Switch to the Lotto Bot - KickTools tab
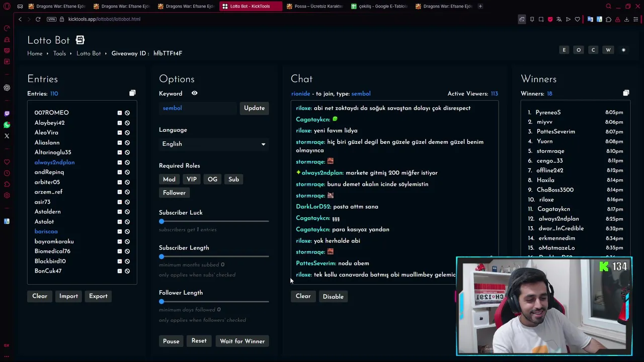 tap(250, 6)
